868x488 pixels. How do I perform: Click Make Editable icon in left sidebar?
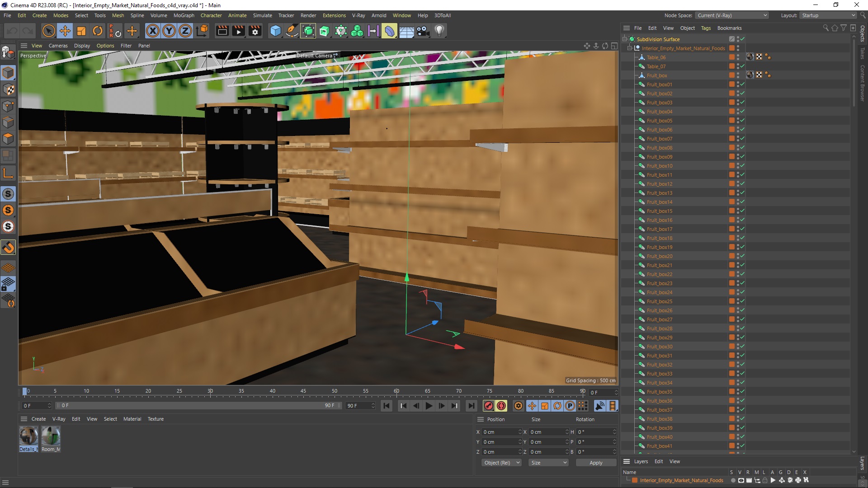point(8,53)
